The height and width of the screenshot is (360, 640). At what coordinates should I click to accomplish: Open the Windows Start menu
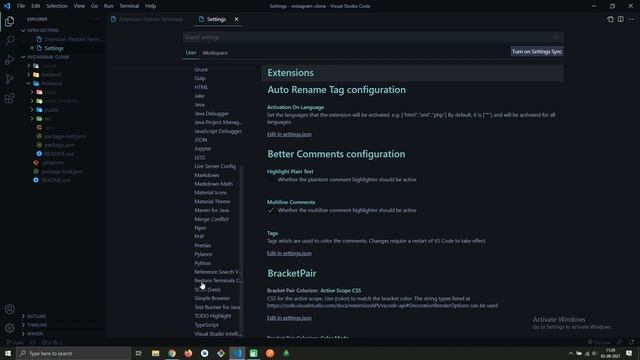coord(8,353)
